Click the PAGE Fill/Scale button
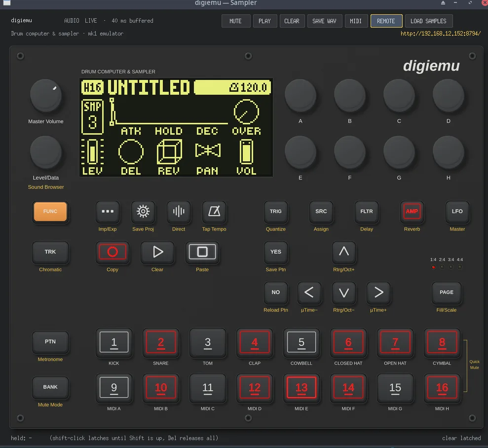This screenshot has height=448, width=488. (447, 293)
